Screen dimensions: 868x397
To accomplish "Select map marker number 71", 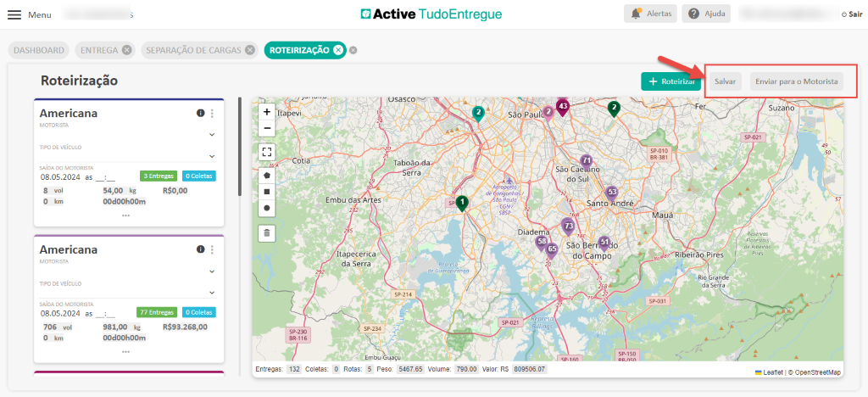I will point(587,162).
